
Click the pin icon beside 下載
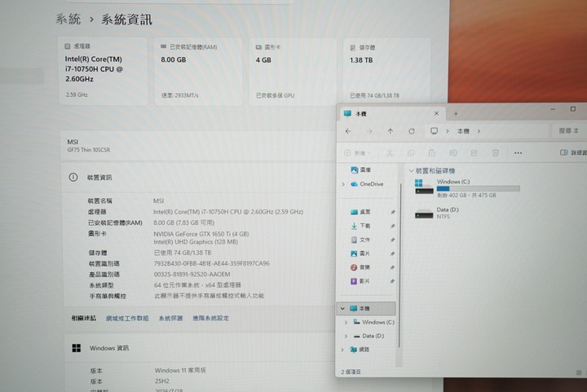(392, 226)
